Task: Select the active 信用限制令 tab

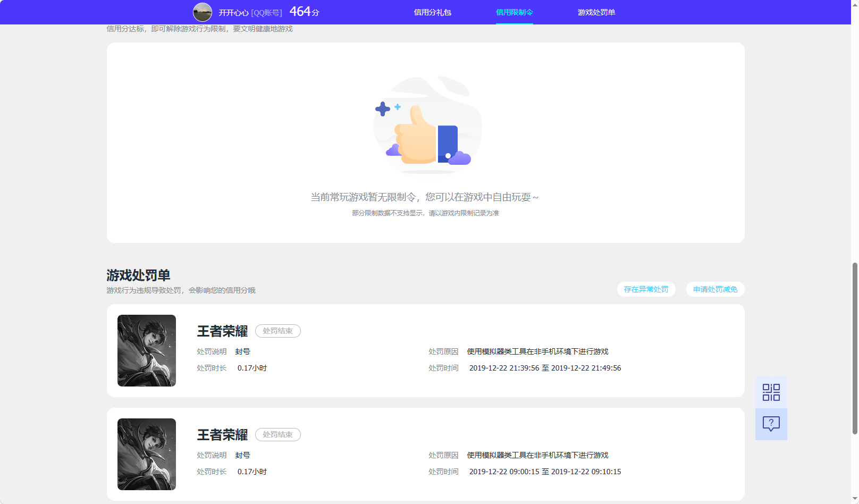Action: (514, 12)
